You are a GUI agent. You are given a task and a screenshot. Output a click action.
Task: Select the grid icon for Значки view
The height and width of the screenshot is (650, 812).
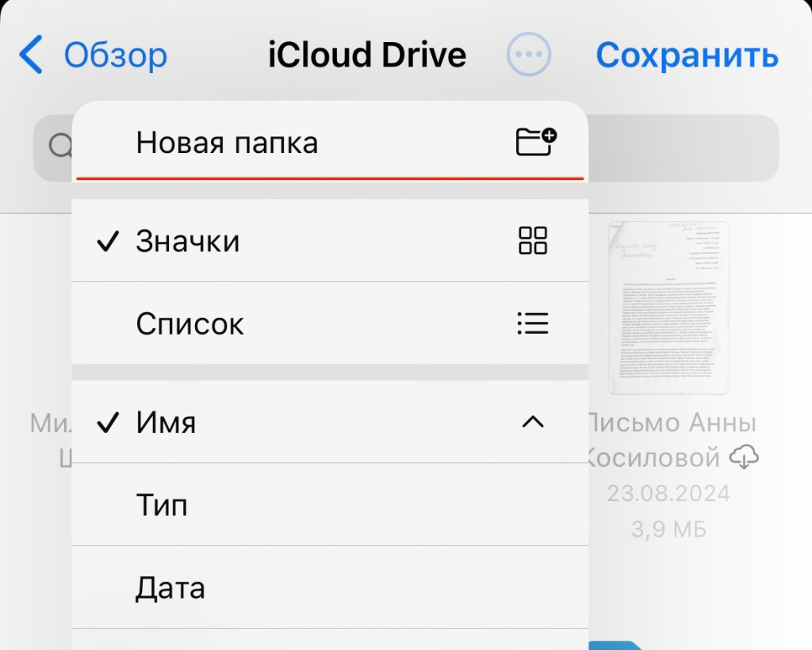(533, 240)
